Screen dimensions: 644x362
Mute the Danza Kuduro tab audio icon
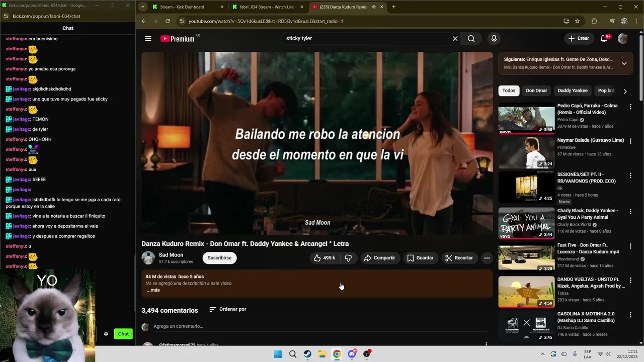pyautogui.click(x=373, y=7)
